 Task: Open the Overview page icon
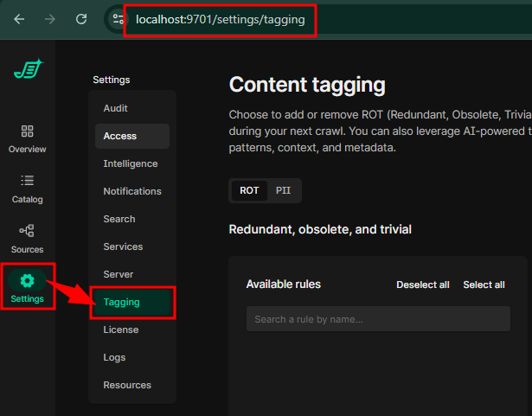tap(27, 132)
